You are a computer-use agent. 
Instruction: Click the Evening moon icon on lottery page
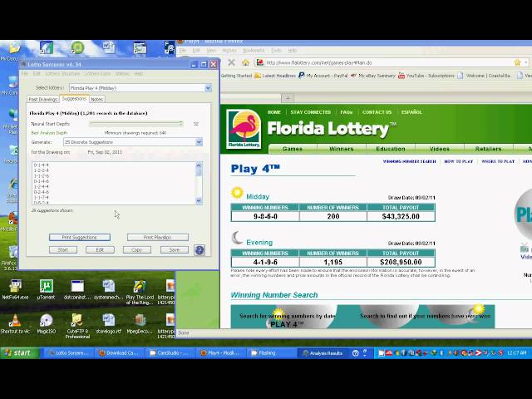tap(237, 239)
